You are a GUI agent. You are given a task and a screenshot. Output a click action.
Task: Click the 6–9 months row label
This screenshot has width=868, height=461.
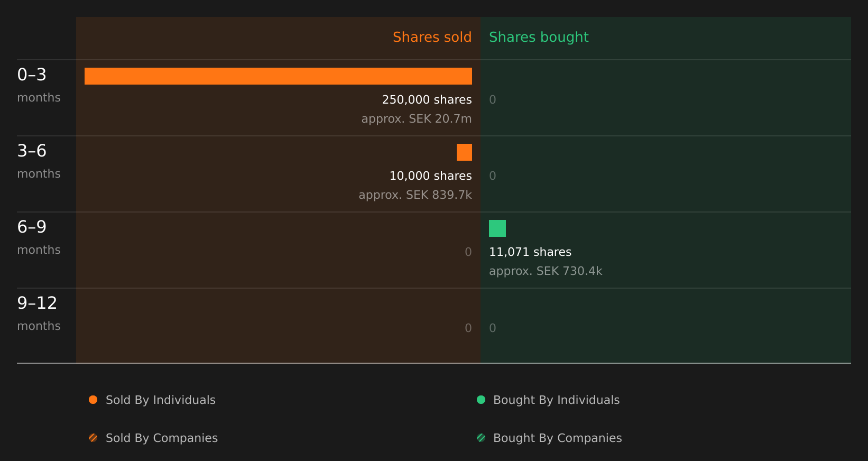click(x=39, y=237)
